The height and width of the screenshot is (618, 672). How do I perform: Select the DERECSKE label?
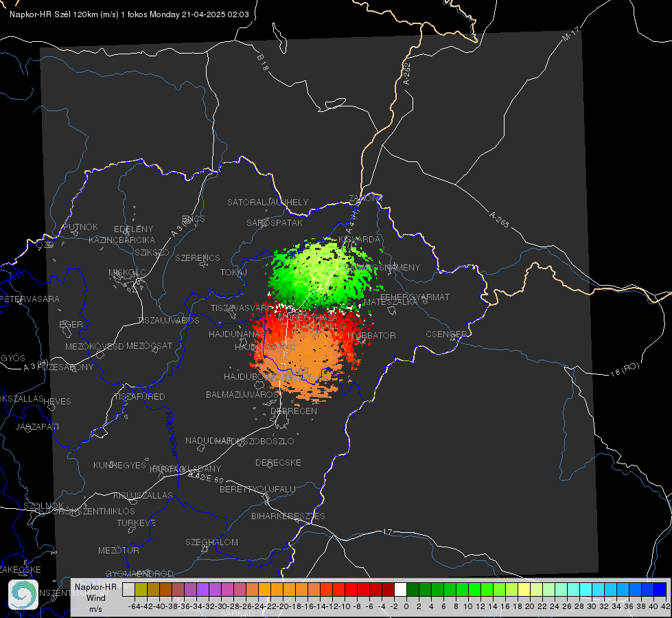278,463
